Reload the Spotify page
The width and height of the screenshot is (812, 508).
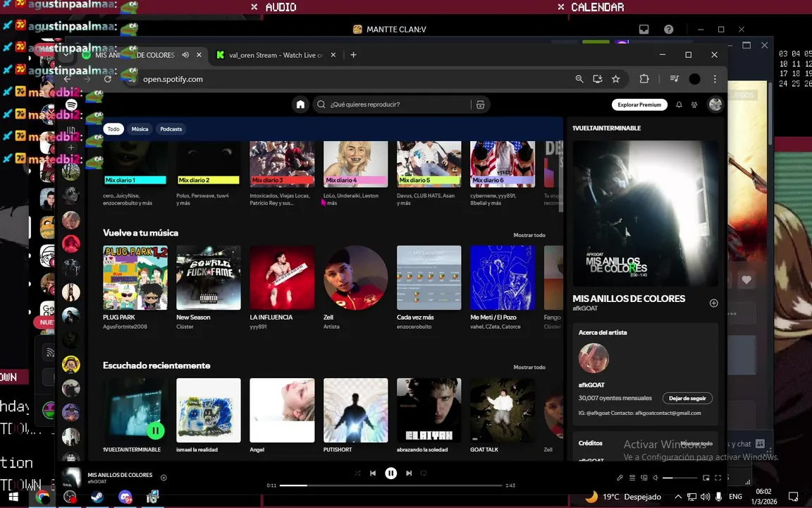(108, 79)
